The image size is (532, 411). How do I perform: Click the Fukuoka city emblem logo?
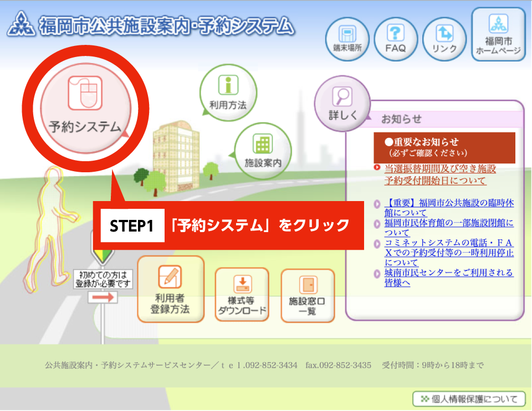(x=21, y=24)
